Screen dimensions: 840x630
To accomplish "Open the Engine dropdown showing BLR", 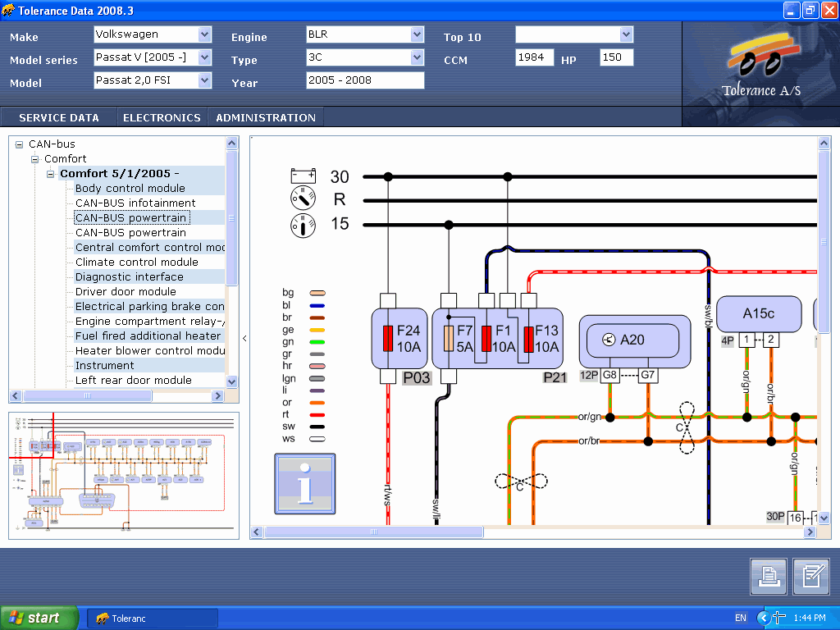I will click(418, 34).
